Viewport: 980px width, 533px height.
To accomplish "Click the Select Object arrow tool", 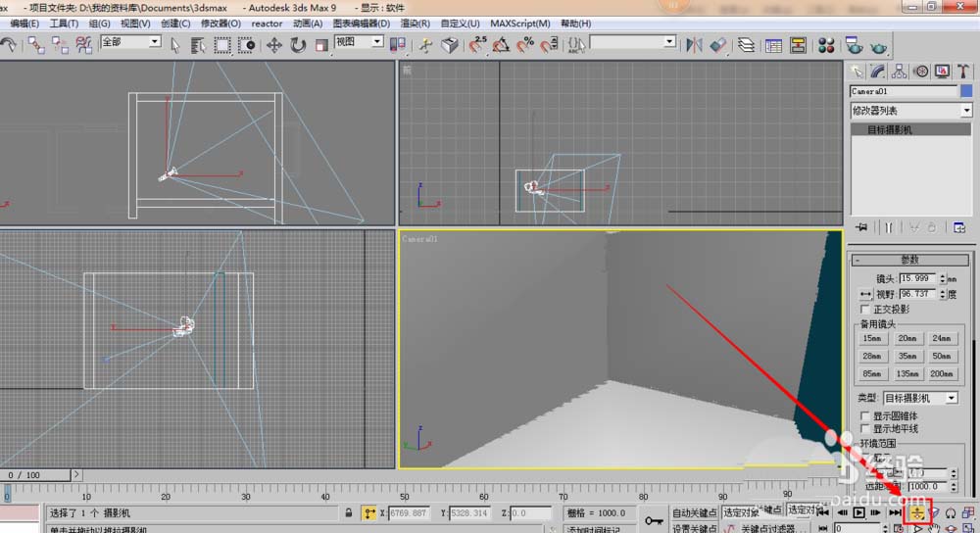I will [x=175, y=44].
